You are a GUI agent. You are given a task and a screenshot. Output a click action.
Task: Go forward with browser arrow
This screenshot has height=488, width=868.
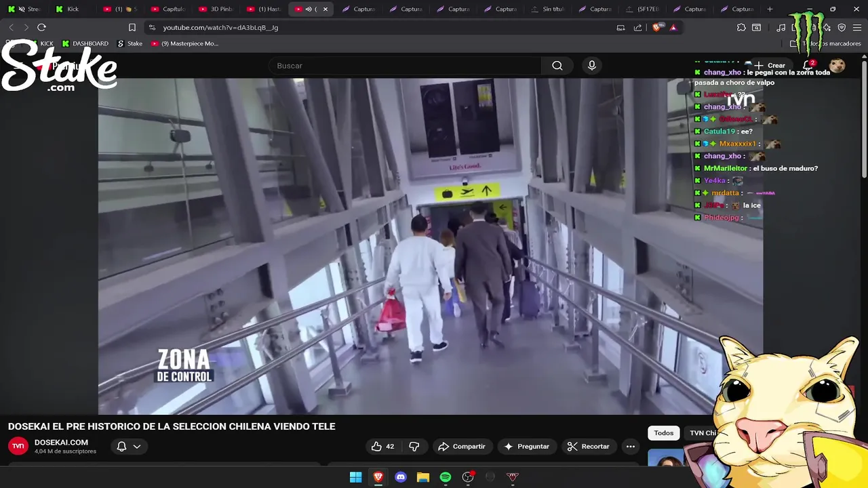coord(26,27)
